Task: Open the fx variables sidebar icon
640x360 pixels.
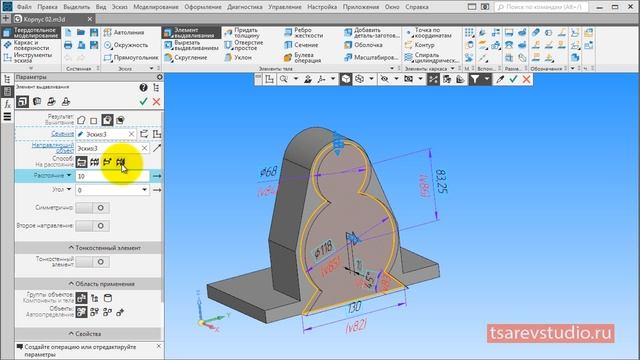Action: (x=7, y=104)
